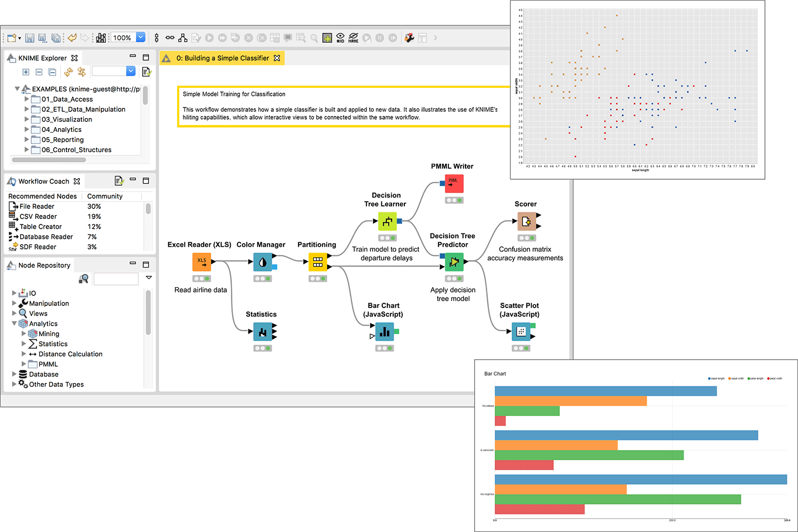Open the Color Manager node
The image size is (798, 532).
tap(262, 262)
